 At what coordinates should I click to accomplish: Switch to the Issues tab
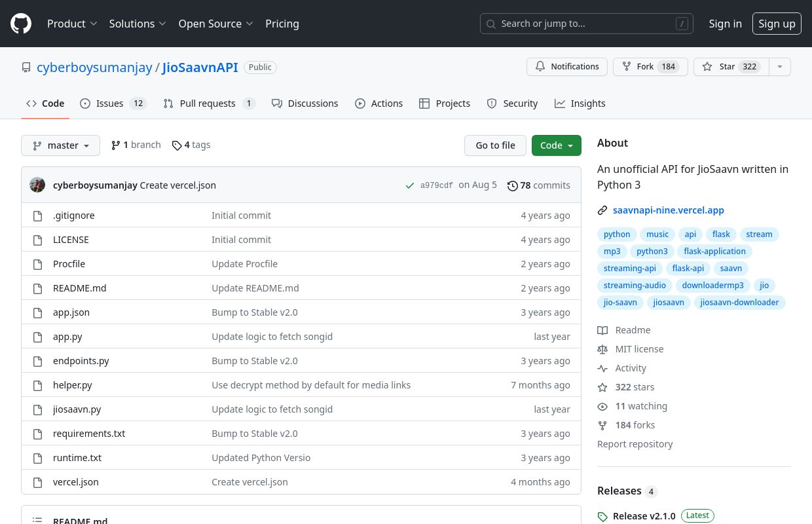pyautogui.click(x=113, y=103)
